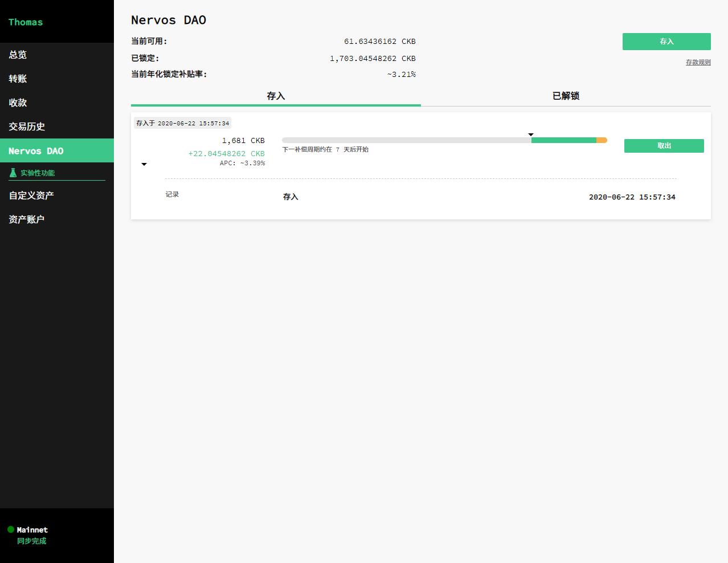Go to the 转账 transfer page

point(57,79)
